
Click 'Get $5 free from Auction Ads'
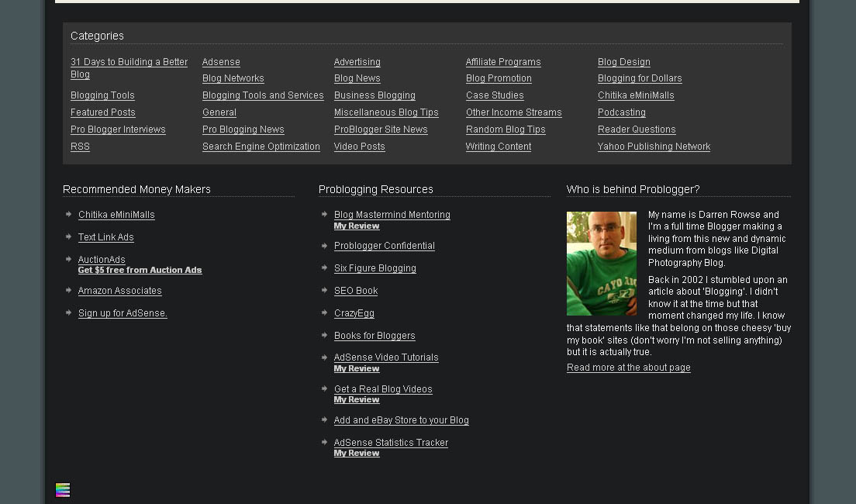[x=140, y=271]
